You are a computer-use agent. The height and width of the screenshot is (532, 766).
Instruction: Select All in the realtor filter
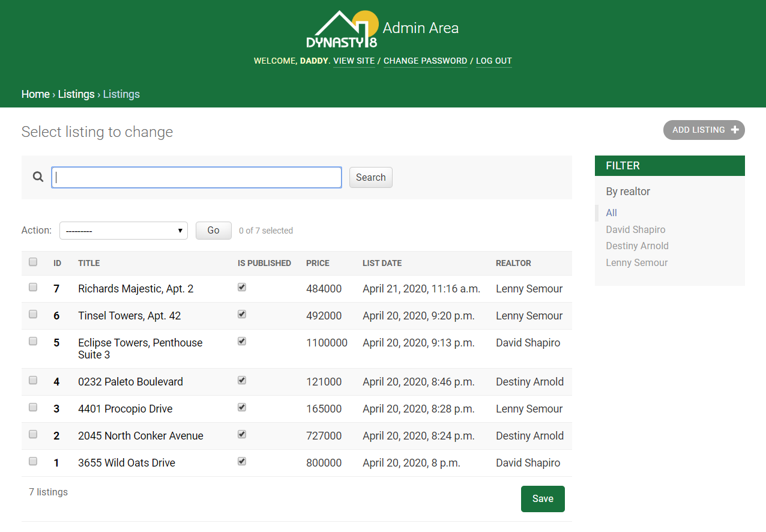[x=611, y=213]
